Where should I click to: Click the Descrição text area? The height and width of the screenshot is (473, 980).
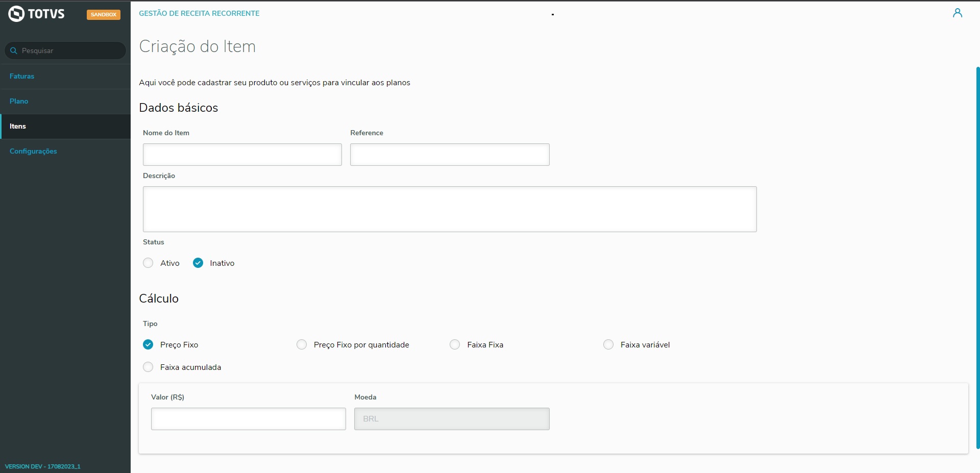(x=449, y=209)
